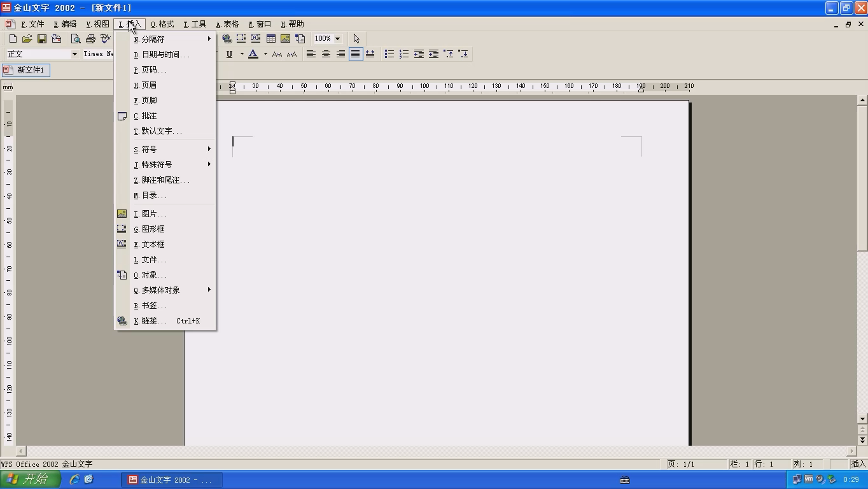Viewport: 868px width, 489px height.
Task: Click the horizontal scrollbar right arrow
Action: [x=852, y=451]
